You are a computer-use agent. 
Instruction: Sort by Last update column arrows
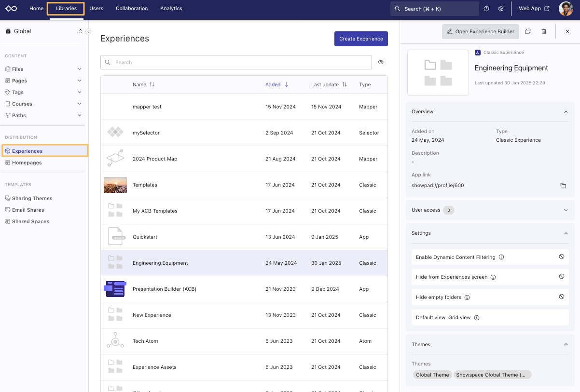coord(345,84)
